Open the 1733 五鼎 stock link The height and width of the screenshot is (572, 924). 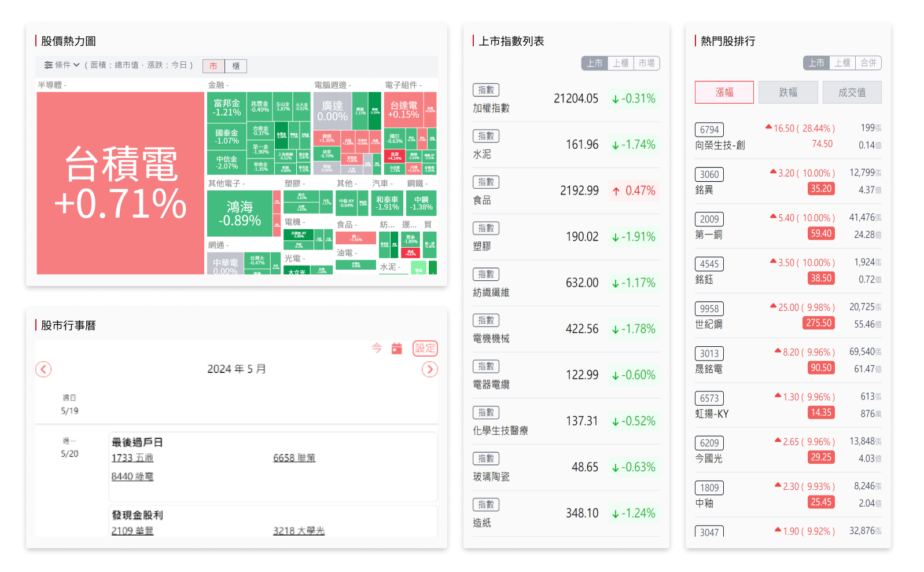point(132,458)
